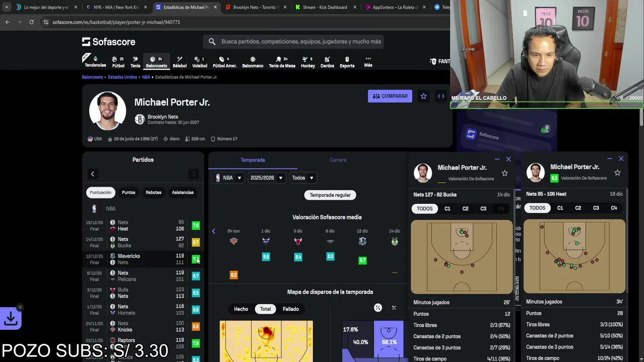Open the 2025/2026 season dropdown

pos(266,177)
